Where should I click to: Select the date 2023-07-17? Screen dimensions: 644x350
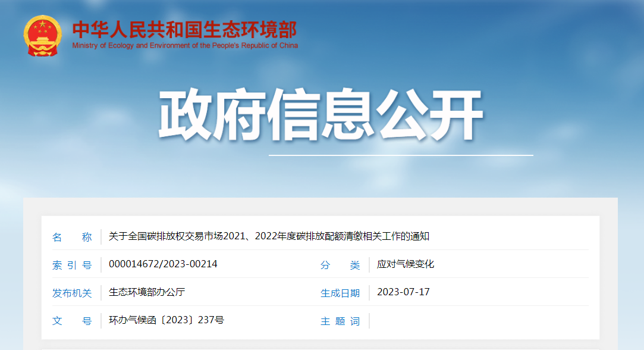point(403,292)
